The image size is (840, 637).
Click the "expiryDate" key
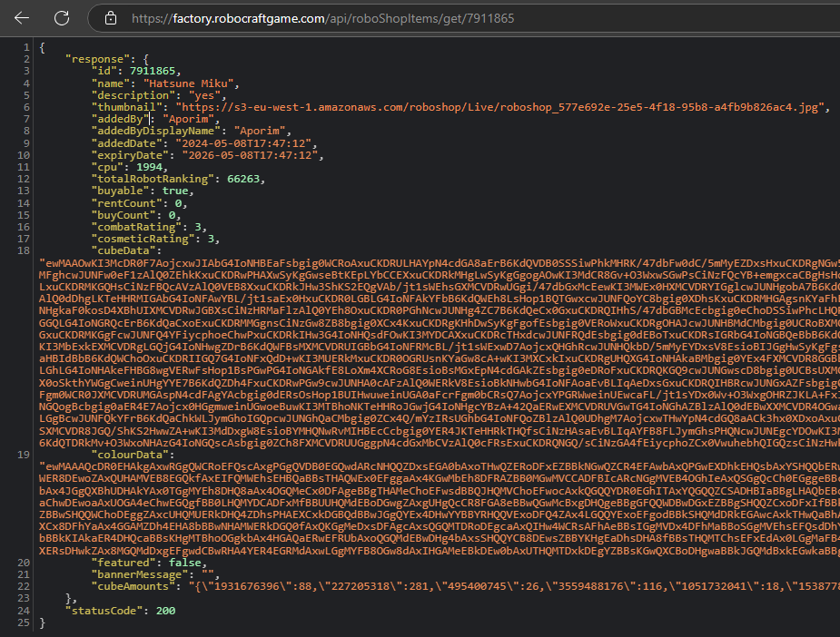tap(130, 155)
